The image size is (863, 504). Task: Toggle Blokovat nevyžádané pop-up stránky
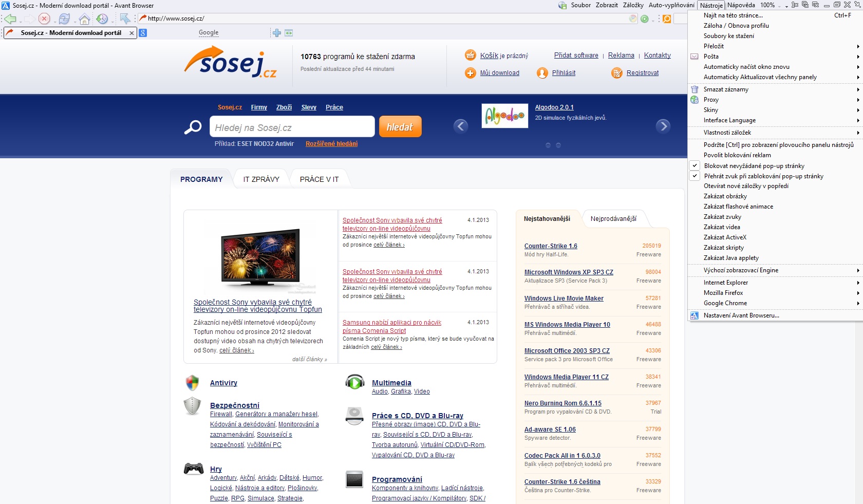coord(775,166)
